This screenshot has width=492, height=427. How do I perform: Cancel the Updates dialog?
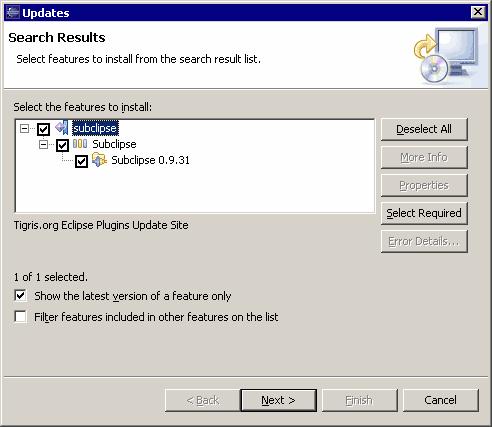[440, 400]
